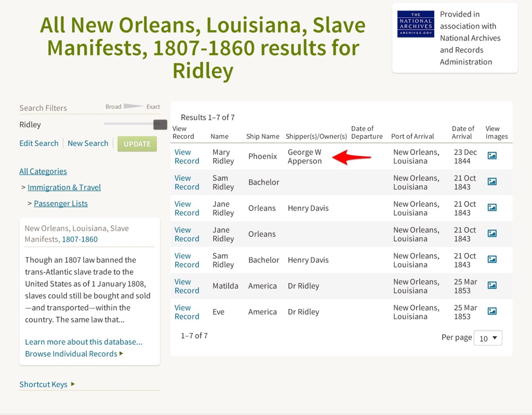Click the National Archives logo

coord(415,24)
